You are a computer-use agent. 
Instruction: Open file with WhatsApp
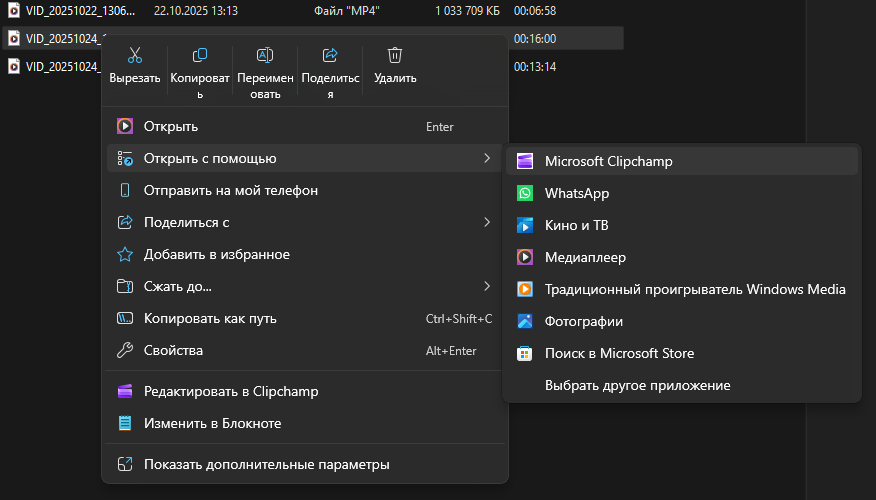(682, 193)
